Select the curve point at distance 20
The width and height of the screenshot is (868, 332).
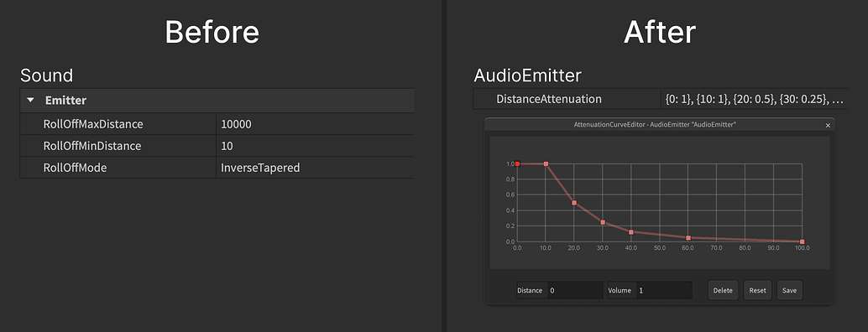574,203
